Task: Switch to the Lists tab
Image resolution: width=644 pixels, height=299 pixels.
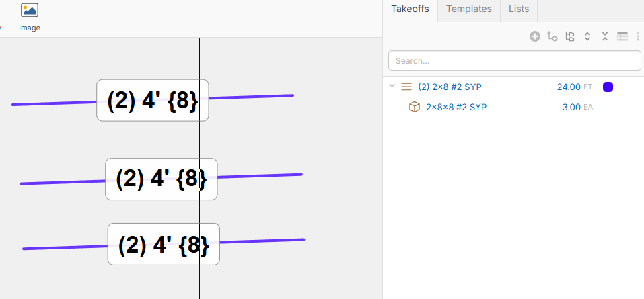Action: (x=518, y=9)
